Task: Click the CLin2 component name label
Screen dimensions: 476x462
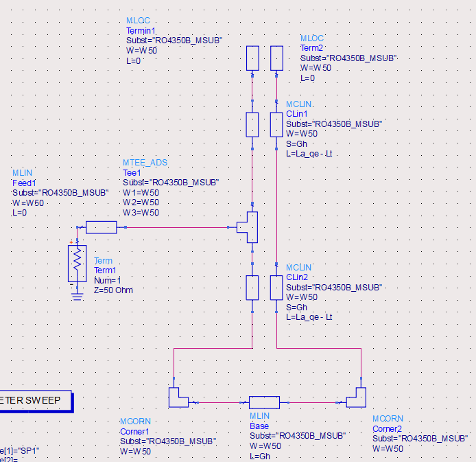Action: coord(297,277)
